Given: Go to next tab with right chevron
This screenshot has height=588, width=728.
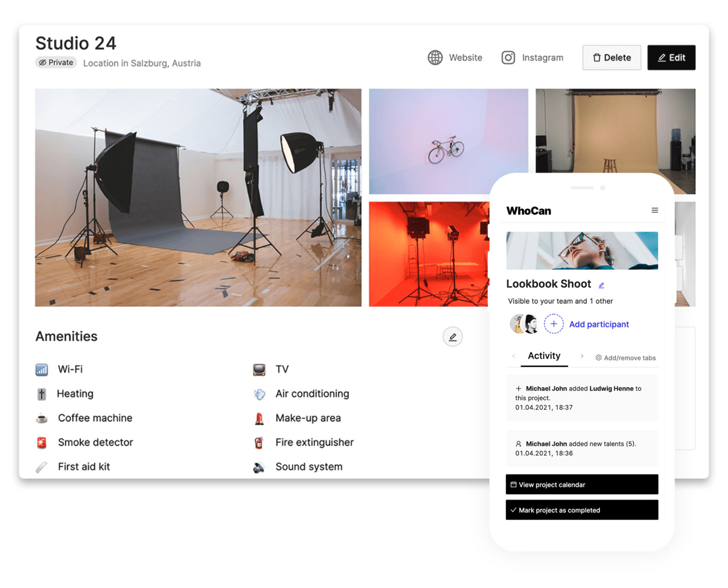Looking at the screenshot, I should click(x=582, y=356).
